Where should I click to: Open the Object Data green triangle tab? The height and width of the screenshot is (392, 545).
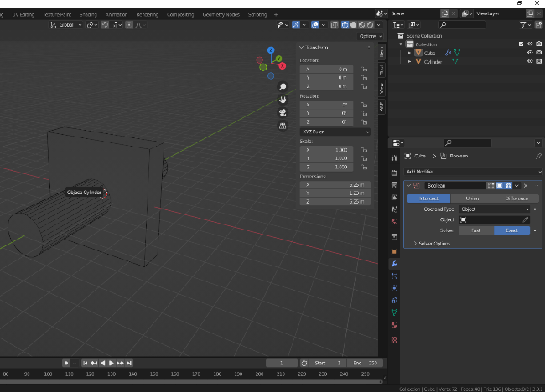click(x=394, y=312)
